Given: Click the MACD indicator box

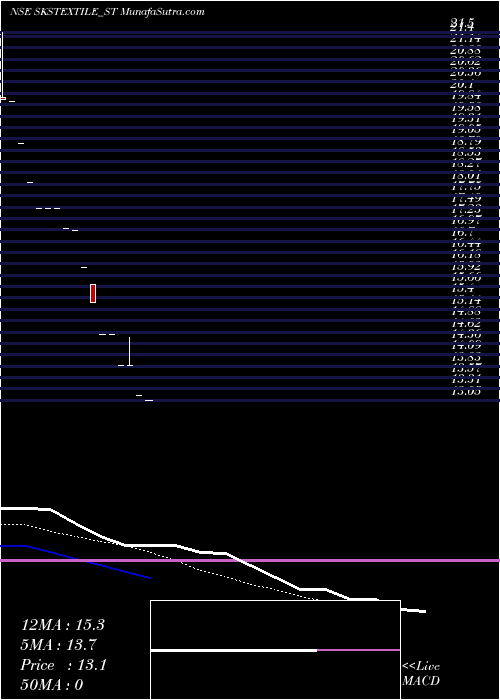Looking at the screenshot, I should click(275, 650).
